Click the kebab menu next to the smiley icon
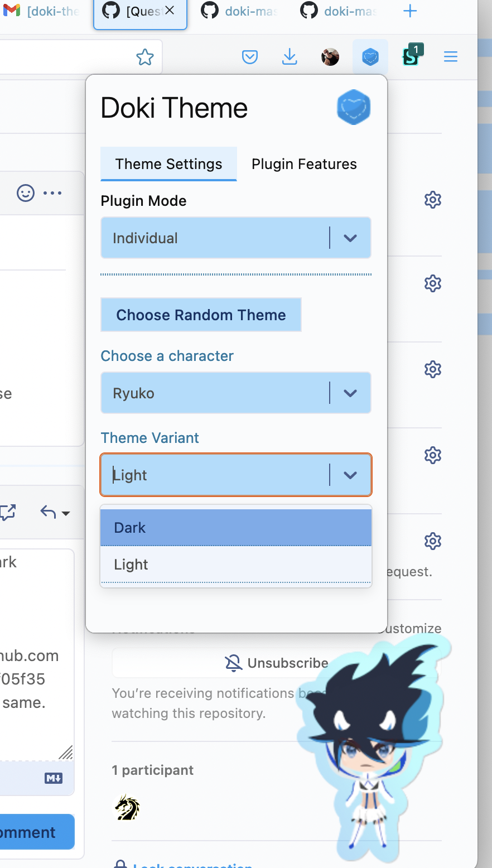Image resolution: width=492 pixels, height=868 pixels. pos(52,192)
